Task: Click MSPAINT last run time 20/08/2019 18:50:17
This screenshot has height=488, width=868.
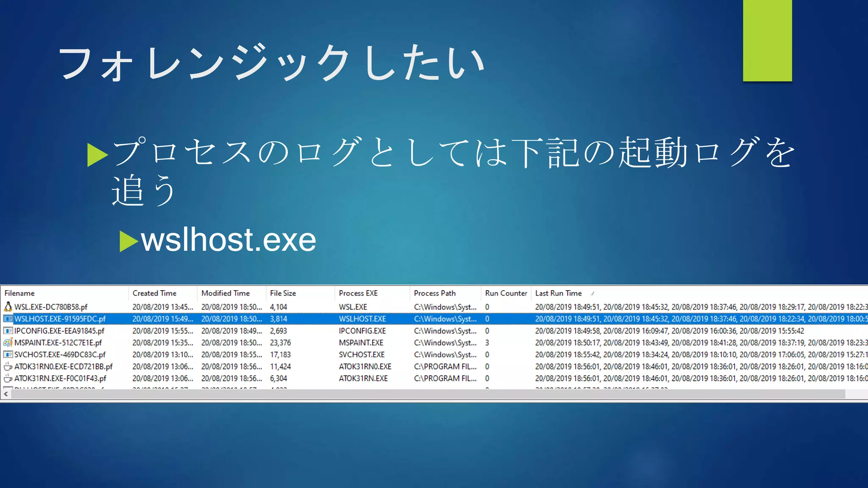Action: [568, 342]
